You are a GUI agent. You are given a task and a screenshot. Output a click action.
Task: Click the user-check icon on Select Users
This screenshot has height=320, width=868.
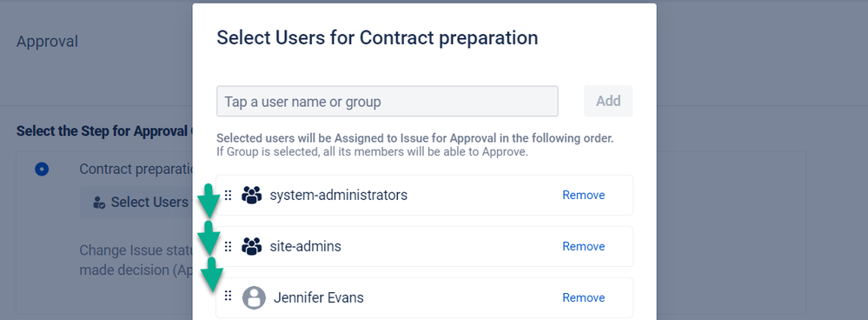pos(99,203)
